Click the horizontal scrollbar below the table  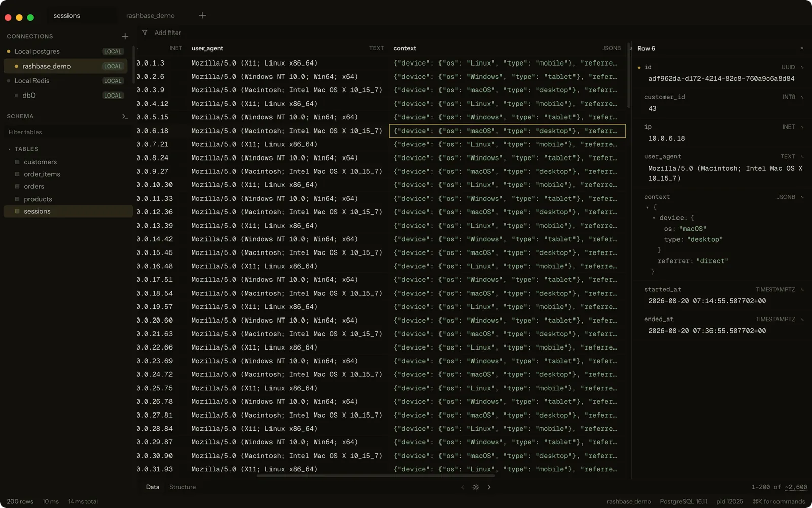(x=376, y=476)
